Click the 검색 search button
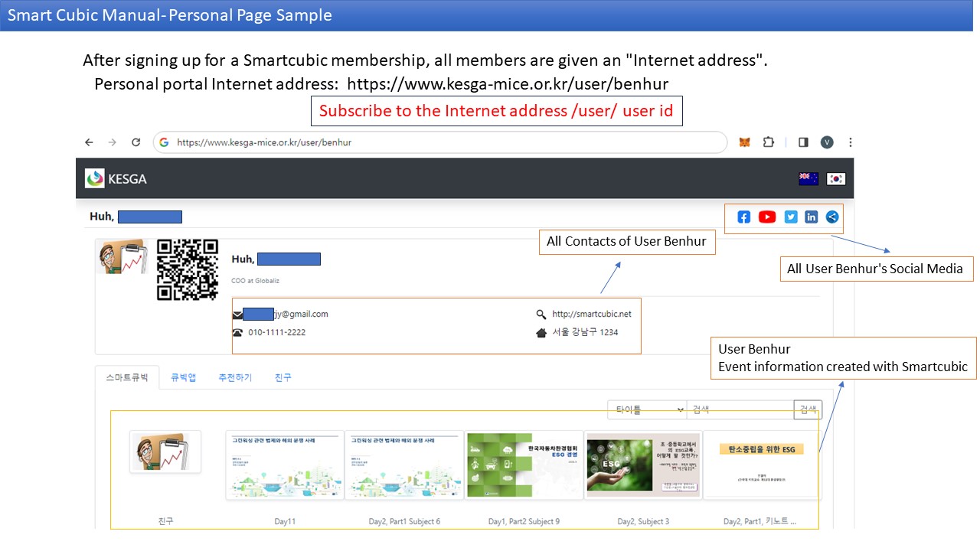The width and height of the screenshot is (980, 551). (808, 410)
